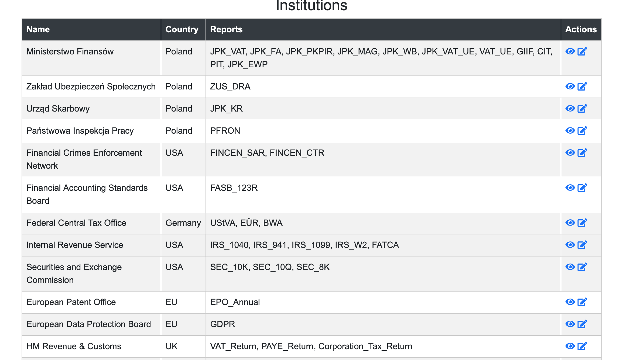View Internal Revenue Service details
Image resolution: width=644 pixels, height=360 pixels.
coord(570,245)
